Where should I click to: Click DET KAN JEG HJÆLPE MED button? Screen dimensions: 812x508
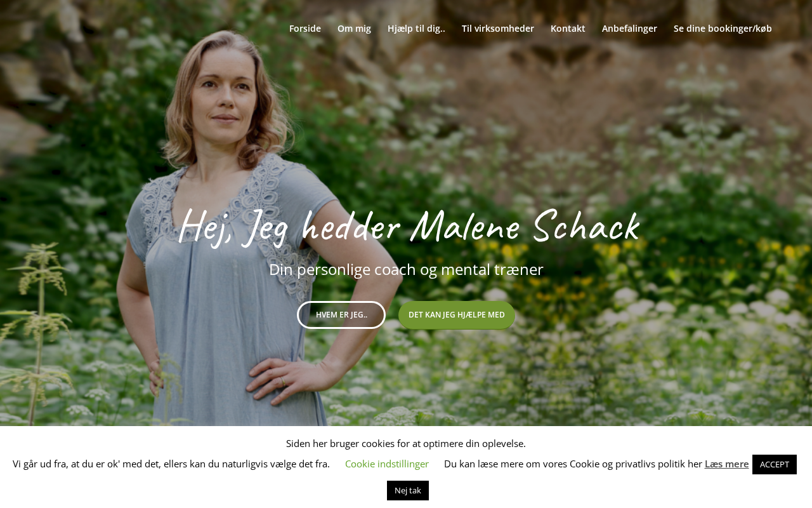(457, 315)
